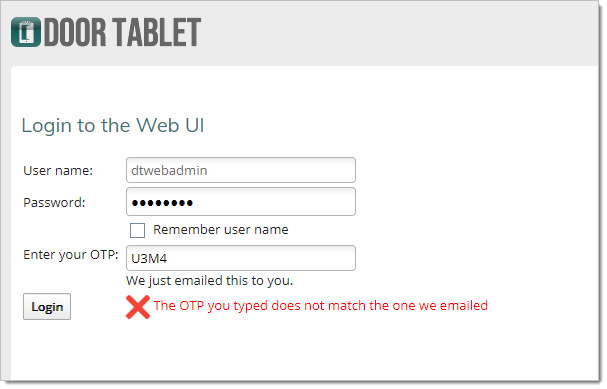Click inside the Enter your OTP field

point(241,258)
